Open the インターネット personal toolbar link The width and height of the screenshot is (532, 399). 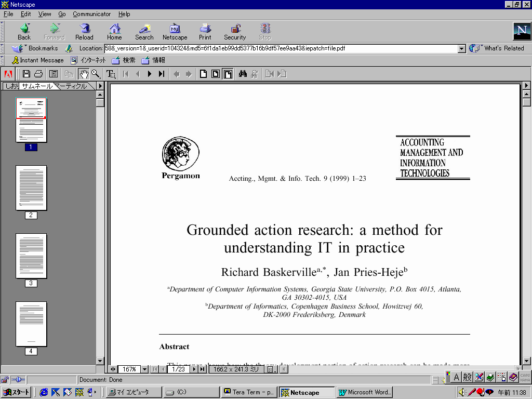[88, 60]
